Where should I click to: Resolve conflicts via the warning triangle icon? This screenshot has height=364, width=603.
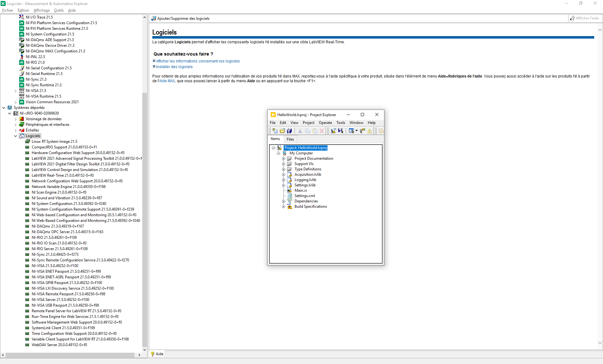[x=370, y=131]
